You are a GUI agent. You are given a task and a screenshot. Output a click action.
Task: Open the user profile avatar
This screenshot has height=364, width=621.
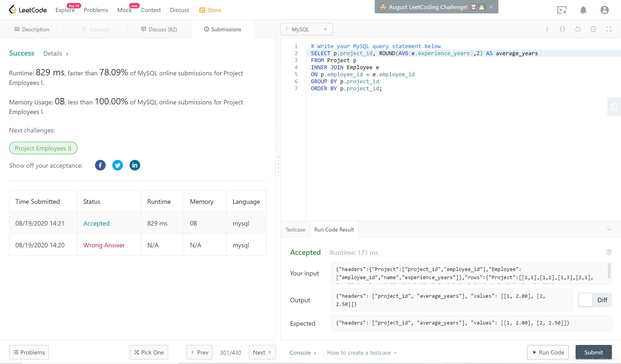(x=604, y=10)
